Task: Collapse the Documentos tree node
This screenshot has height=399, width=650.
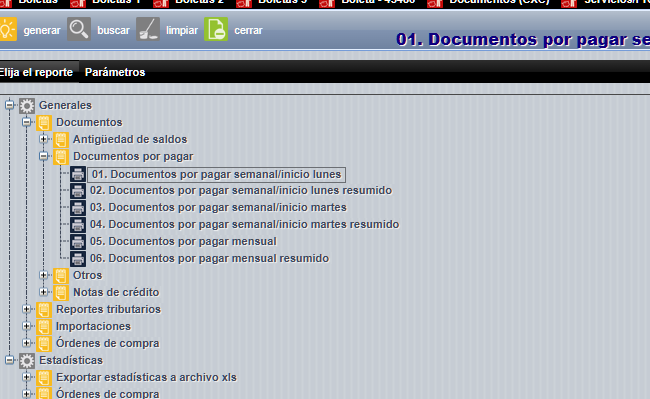Action: pyautogui.click(x=27, y=122)
